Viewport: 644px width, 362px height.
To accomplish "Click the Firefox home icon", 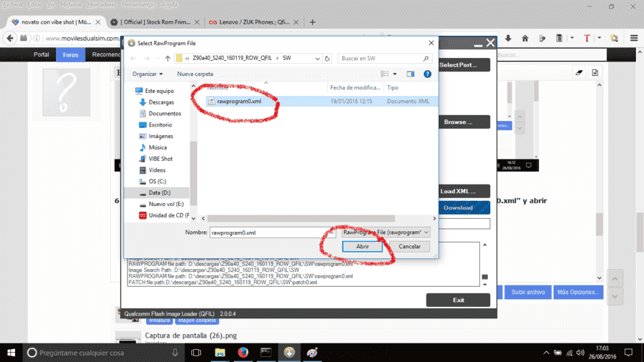I will point(525,38).
